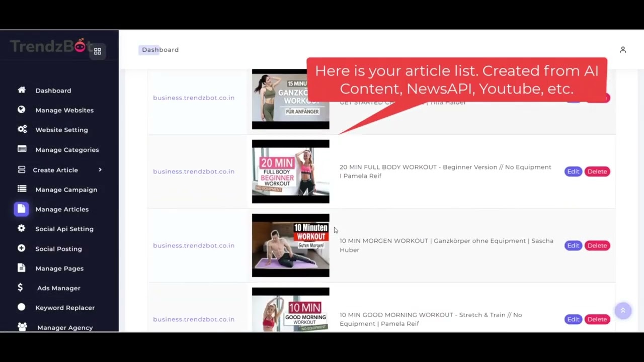Open Social Posting menu item
This screenshot has width=644, height=362.
(58, 249)
